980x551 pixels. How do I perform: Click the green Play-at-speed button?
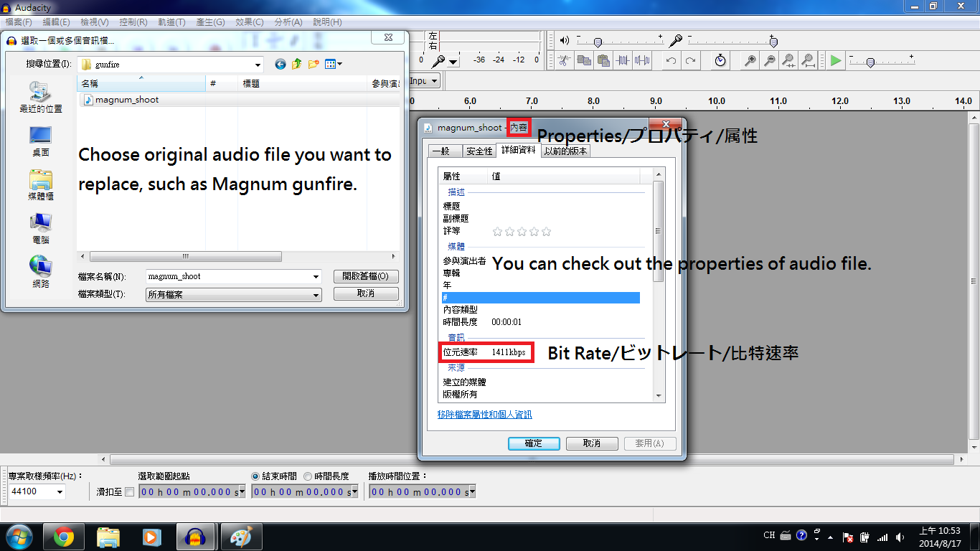836,61
